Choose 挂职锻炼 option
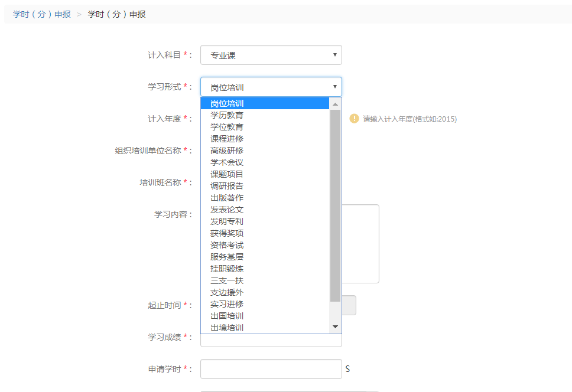This screenshot has width=572, height=392. pos(227,269)
